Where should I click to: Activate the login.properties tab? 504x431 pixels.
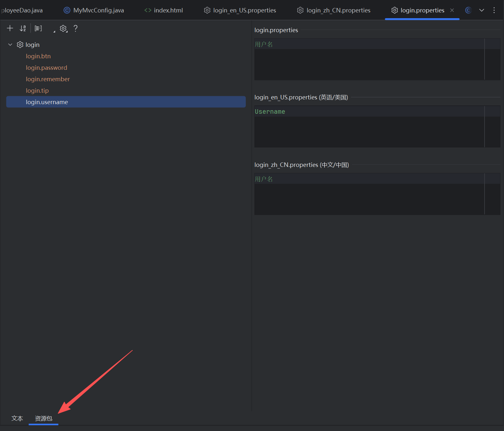point(422,10)
